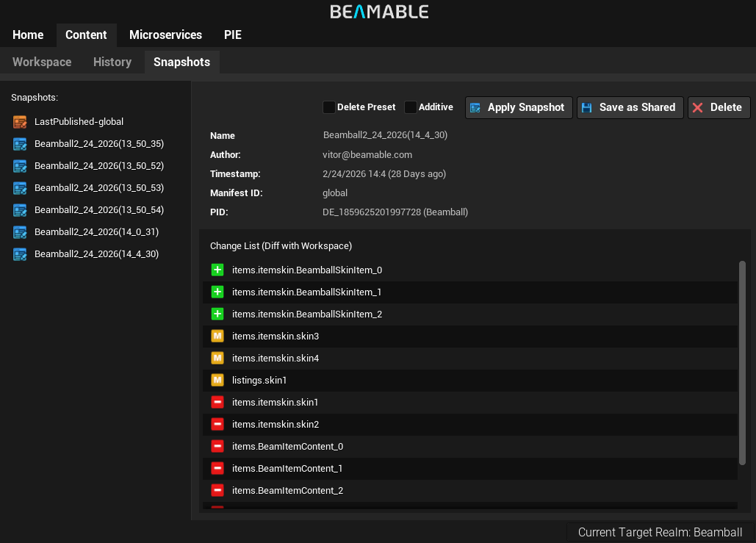Enable the Delete Preset checkbox

[329, 107]
